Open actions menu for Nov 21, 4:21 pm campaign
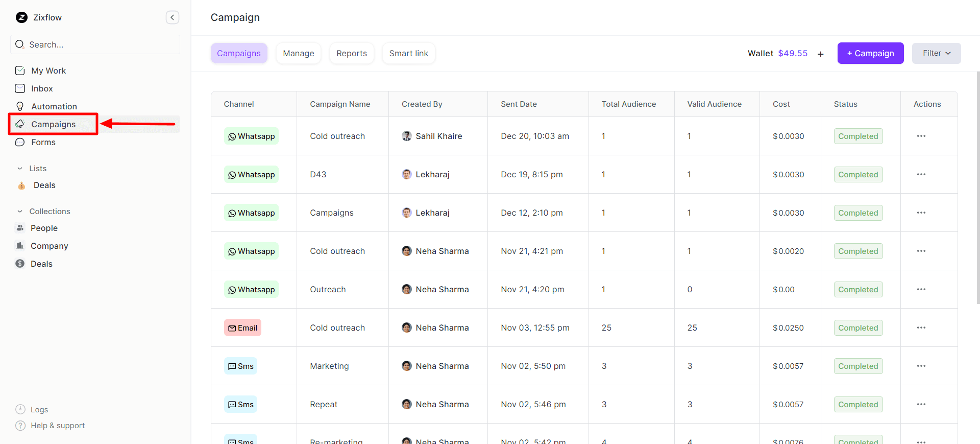 point(921,251)
